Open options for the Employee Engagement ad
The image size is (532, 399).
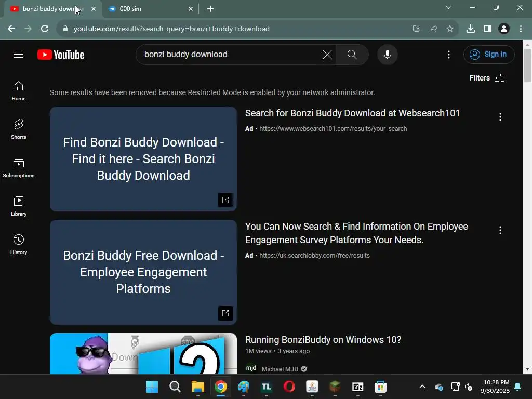[x=500, y=230]
